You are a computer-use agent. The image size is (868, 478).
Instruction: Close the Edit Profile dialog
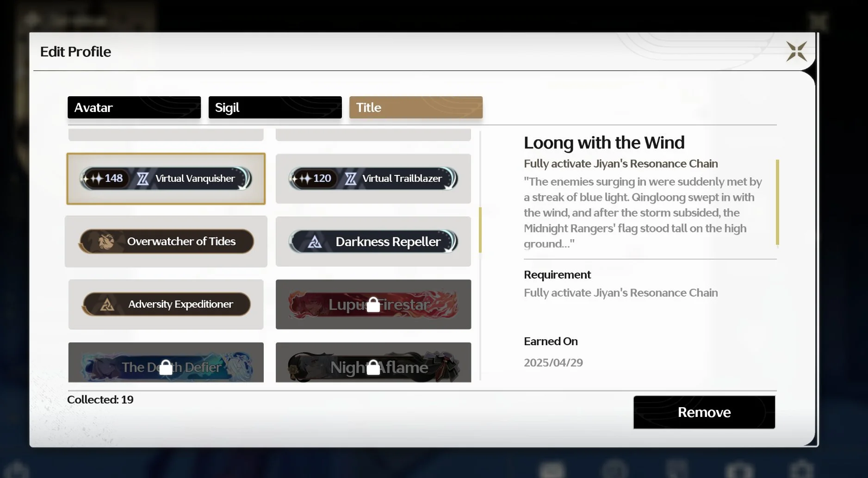(796, 51)
